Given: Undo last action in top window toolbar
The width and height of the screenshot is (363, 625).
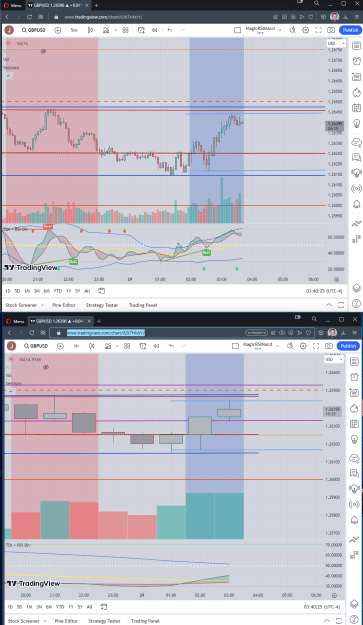Looking at the screenshot, I should click(x=170, y=30).
